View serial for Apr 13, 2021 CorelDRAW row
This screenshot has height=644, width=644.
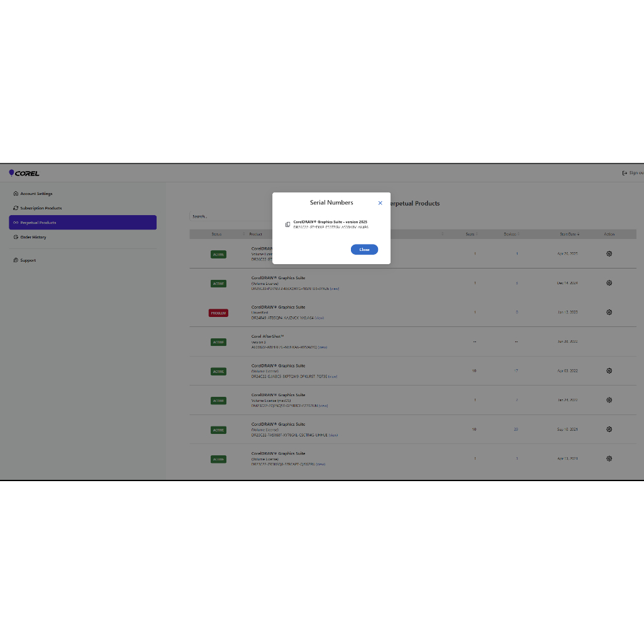pyautogui.click(x=321, y=465)
